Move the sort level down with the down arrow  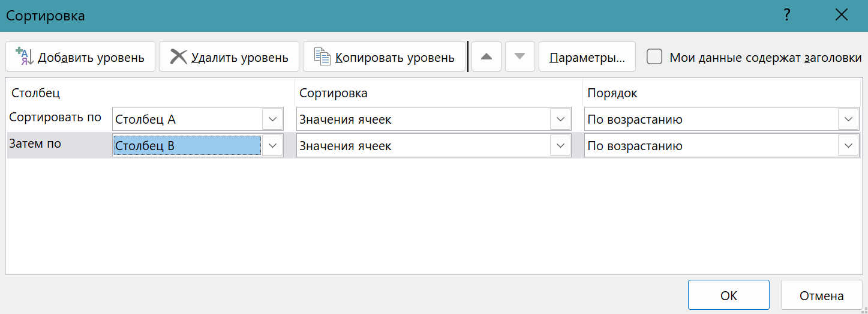519,57
